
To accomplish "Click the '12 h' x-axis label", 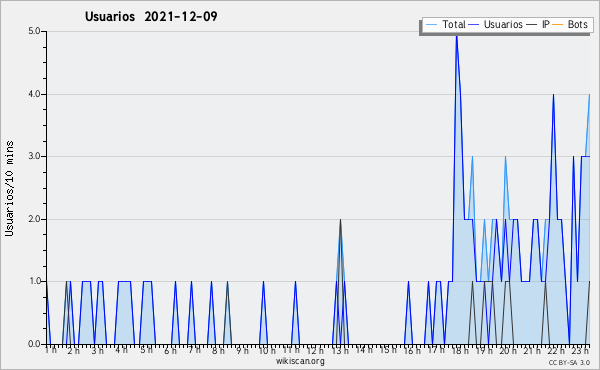I will 315,351.
